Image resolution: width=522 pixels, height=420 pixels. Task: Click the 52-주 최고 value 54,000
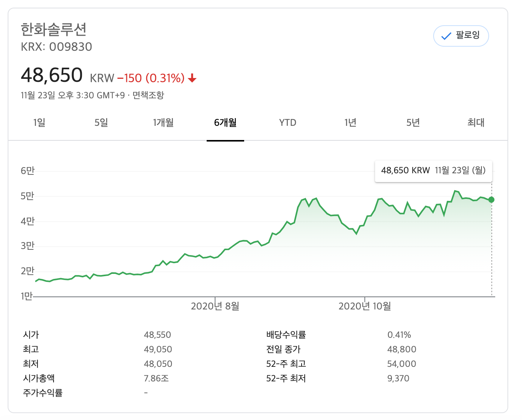click(401, 364)
